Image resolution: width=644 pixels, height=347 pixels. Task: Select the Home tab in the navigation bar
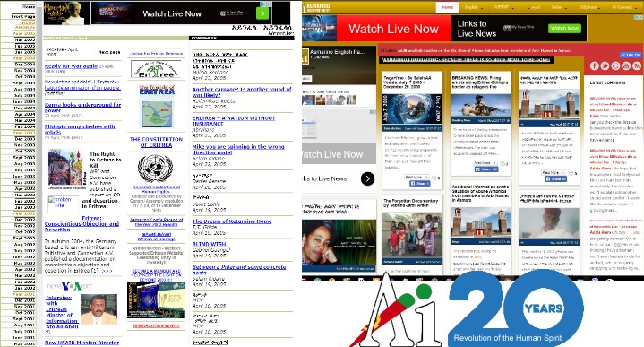point(447,7)
